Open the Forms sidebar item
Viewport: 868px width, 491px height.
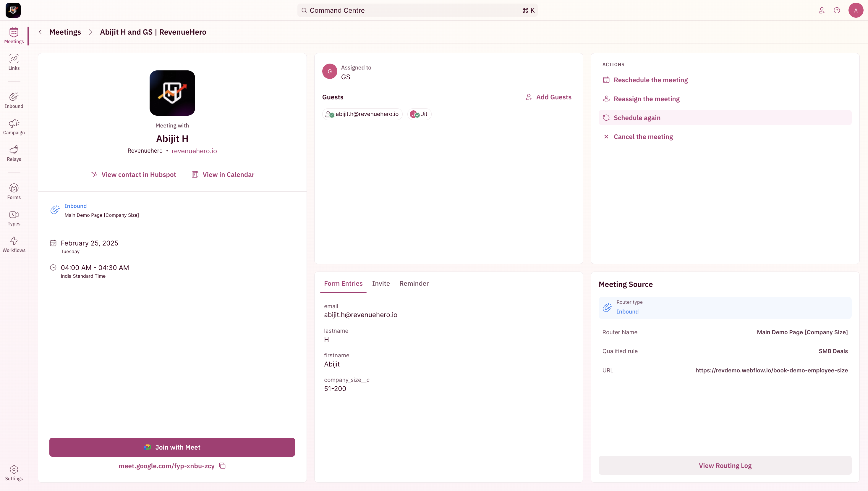pos(14,192)
